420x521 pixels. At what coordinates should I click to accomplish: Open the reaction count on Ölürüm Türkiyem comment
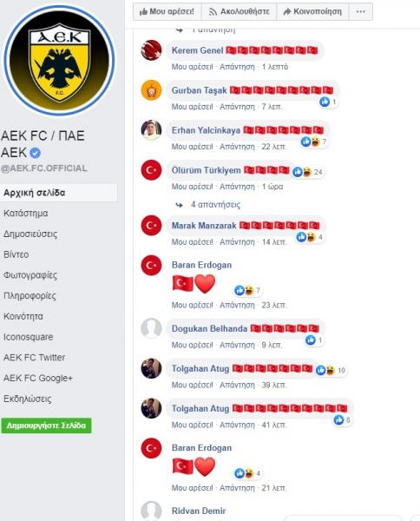click(x=307, y=172)
